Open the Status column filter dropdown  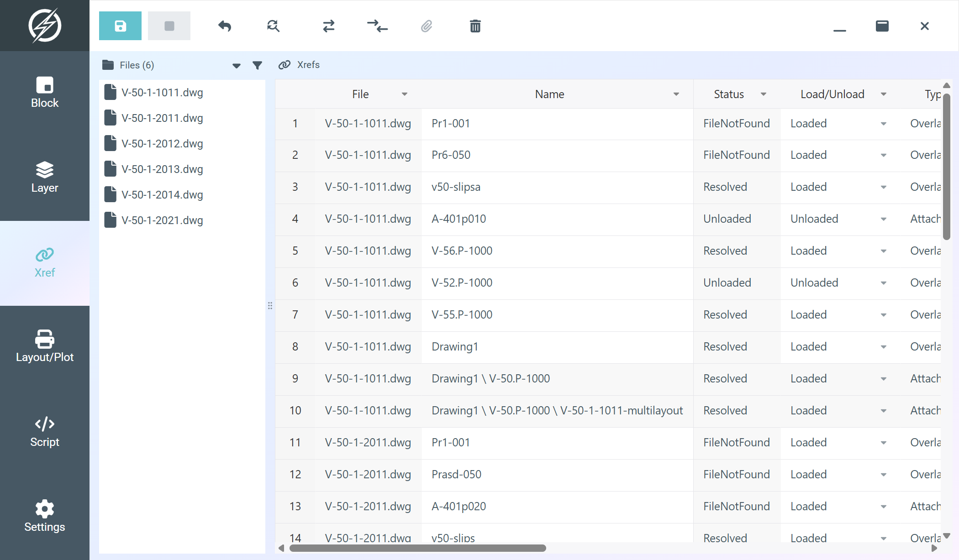tap(764, 94)
